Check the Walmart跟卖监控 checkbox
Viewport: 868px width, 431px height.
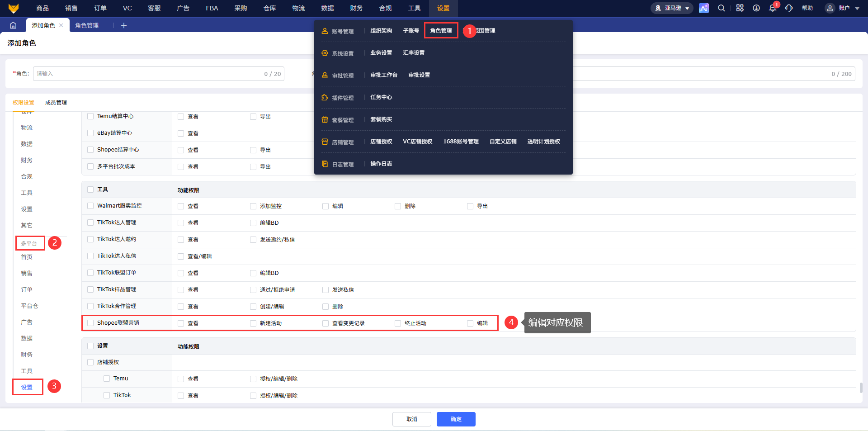pyautogui.click(x=90, y=206)
